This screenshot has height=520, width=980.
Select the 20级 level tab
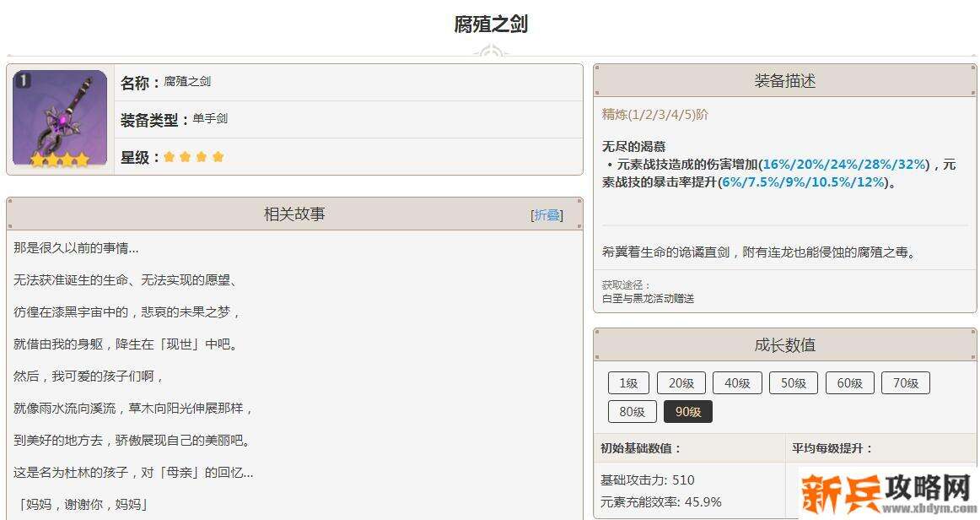pyautogui.click(x=681, y=383)
